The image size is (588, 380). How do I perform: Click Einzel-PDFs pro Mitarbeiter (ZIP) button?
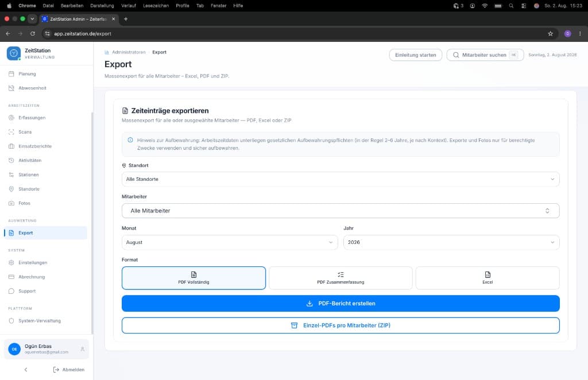(341, 325)
